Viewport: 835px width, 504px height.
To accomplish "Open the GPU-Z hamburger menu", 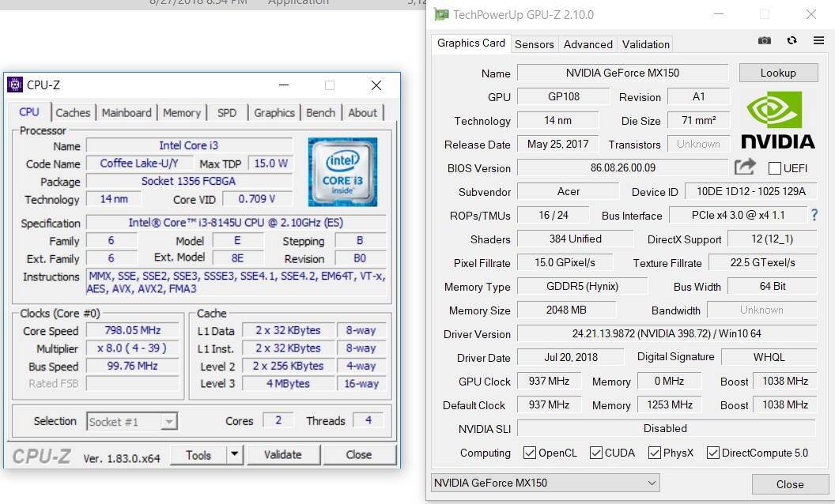I will (x=818, y=40).
